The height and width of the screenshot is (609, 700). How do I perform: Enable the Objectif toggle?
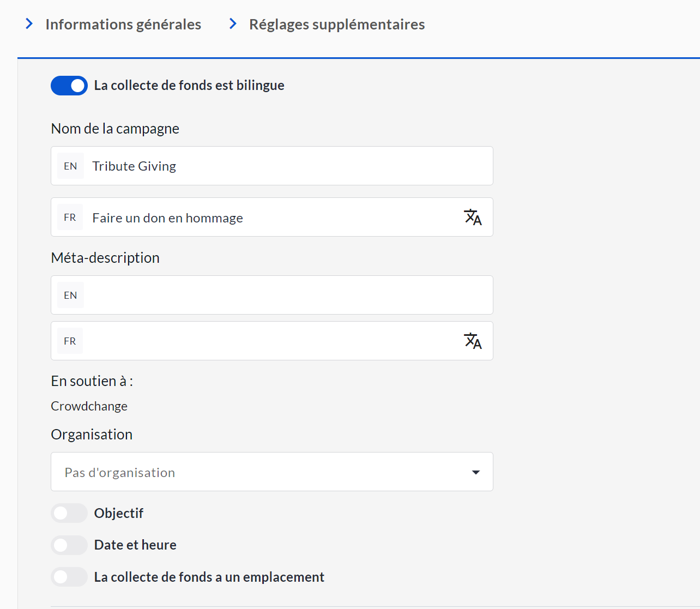(x=69, y=513)
